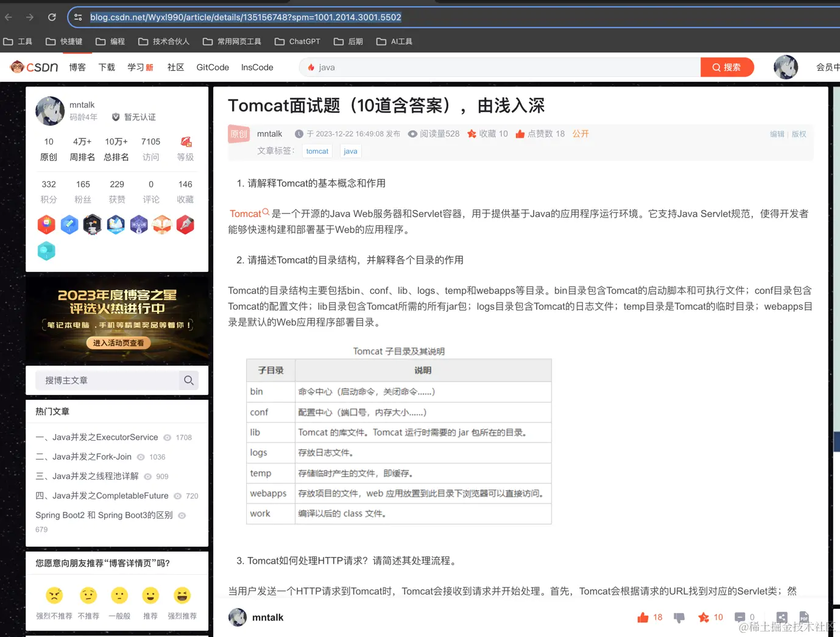840x637 pixels.
Task: Click the magnifier icon beside Tomcat keyword
Action: click(x=267, y=213)
